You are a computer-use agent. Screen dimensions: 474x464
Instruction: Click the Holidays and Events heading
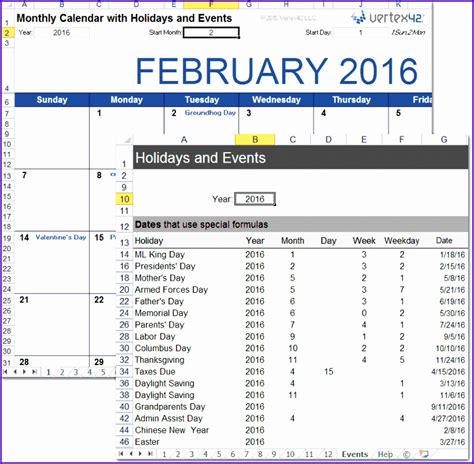tap(200, 158)
